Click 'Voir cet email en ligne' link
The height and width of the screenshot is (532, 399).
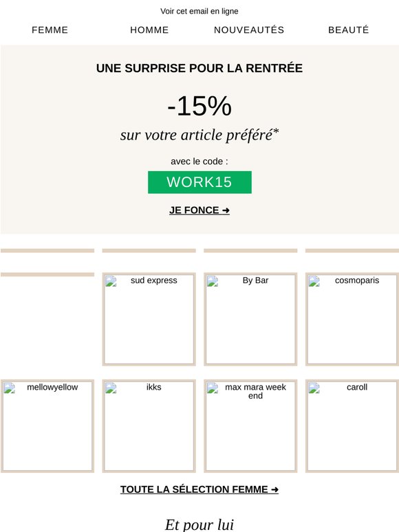(x=199, y=11)
